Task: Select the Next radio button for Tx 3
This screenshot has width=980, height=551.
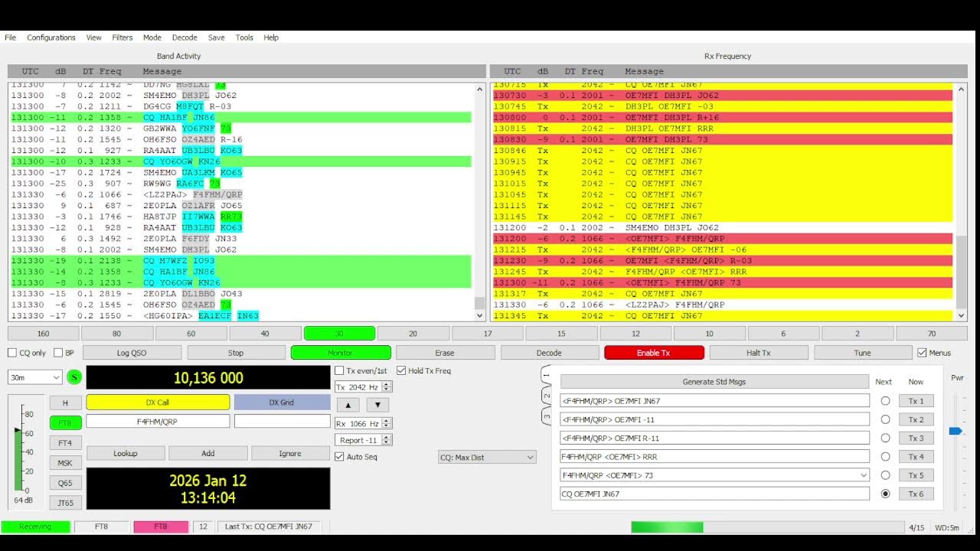Action: (x=885, y=438)
